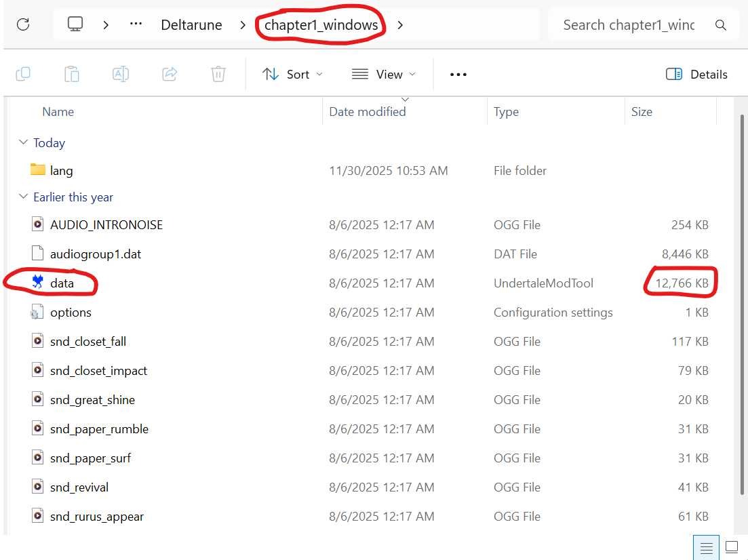Click snd_closet_impact file icon
This screenshot has width=748, height=560.
[x=38, y=369]
